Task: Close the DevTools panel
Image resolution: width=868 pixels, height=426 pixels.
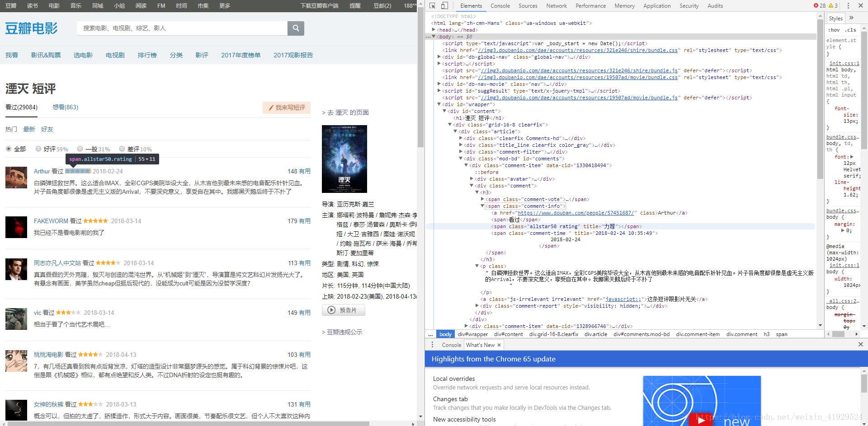Action: click(x=861, y=5)
